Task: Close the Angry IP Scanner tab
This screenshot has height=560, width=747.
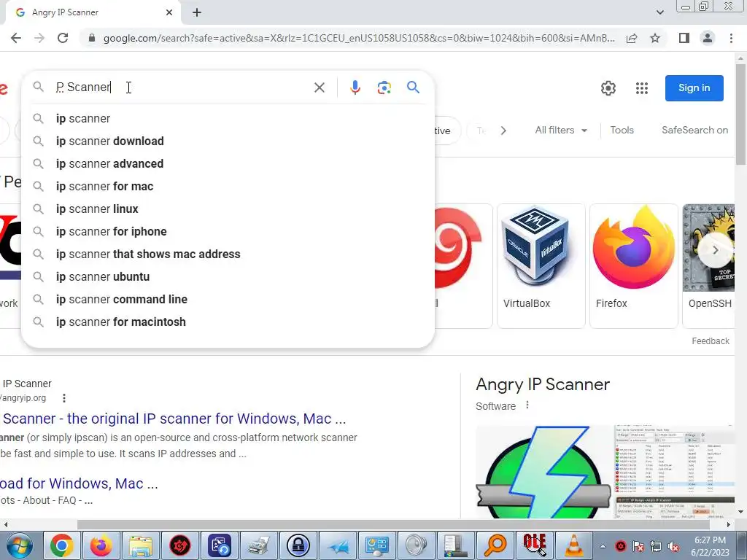Action: pos(169,12)
